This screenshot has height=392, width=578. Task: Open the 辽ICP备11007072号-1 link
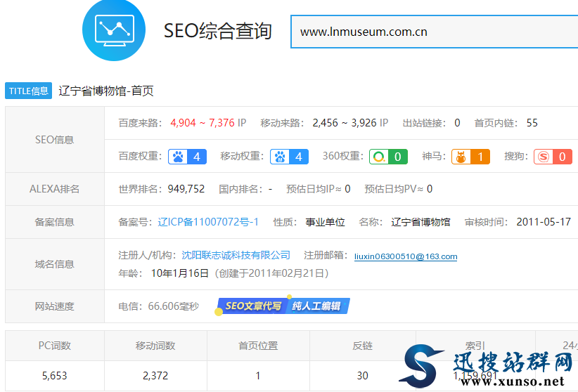208,222
